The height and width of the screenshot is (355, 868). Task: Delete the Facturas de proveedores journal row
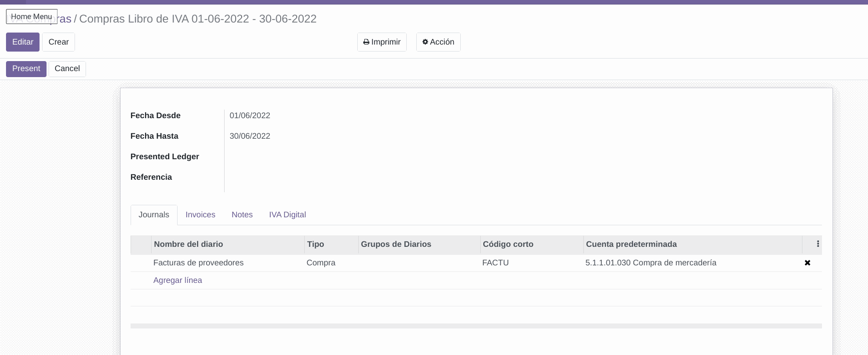coord(807,263)
